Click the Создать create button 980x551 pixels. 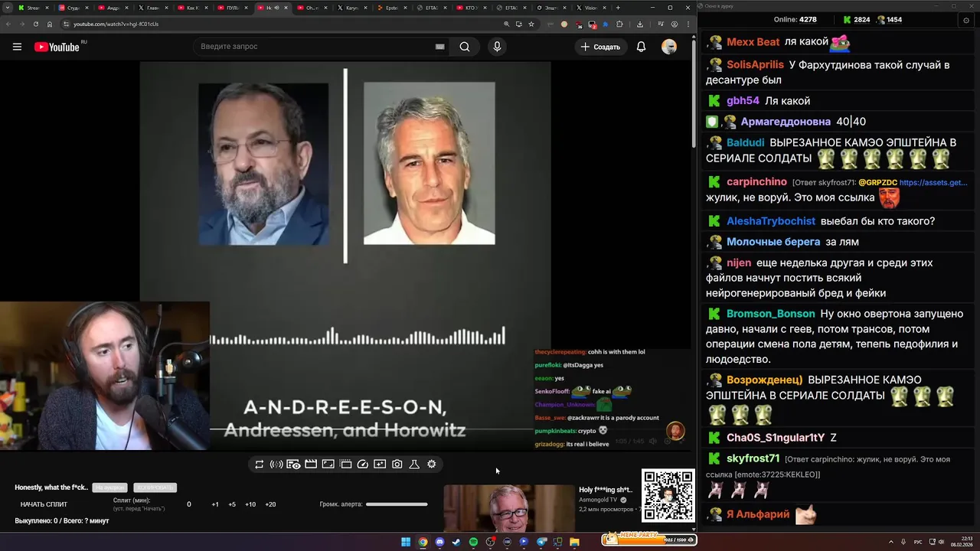[600, 47]
